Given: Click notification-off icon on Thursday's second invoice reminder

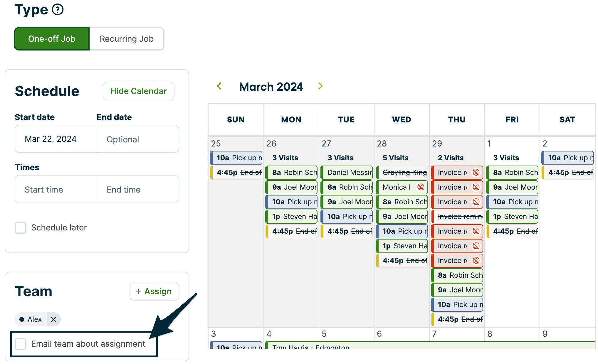Looking at the screenshot, I should click(x=476, y=187).
